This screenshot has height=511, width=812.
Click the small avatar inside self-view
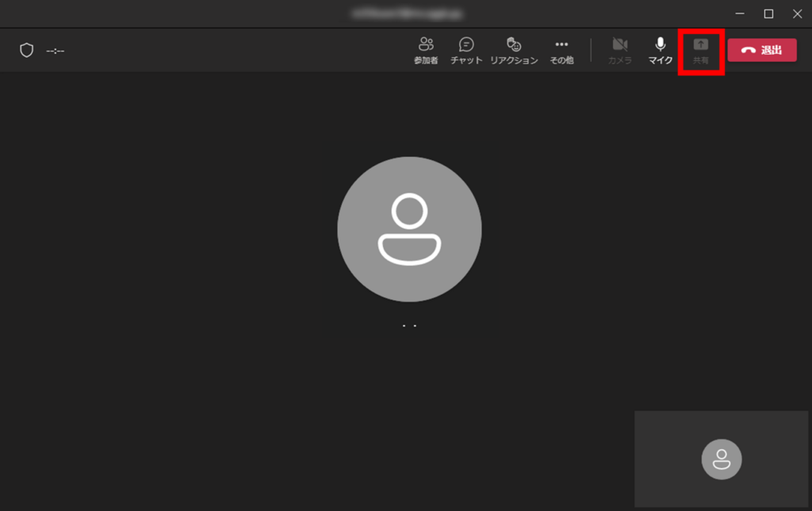tap(722, 459)
